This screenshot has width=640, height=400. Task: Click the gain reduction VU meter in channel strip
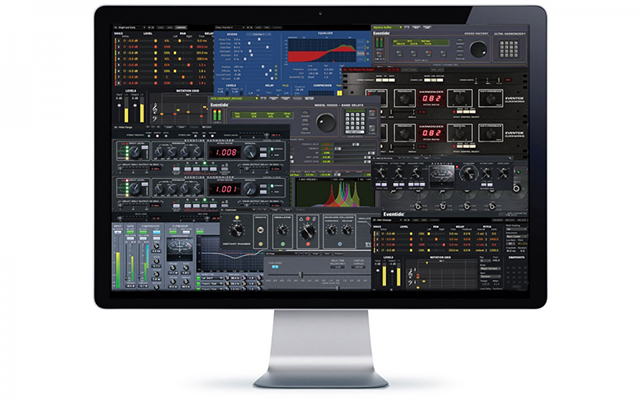click(179, 247)
